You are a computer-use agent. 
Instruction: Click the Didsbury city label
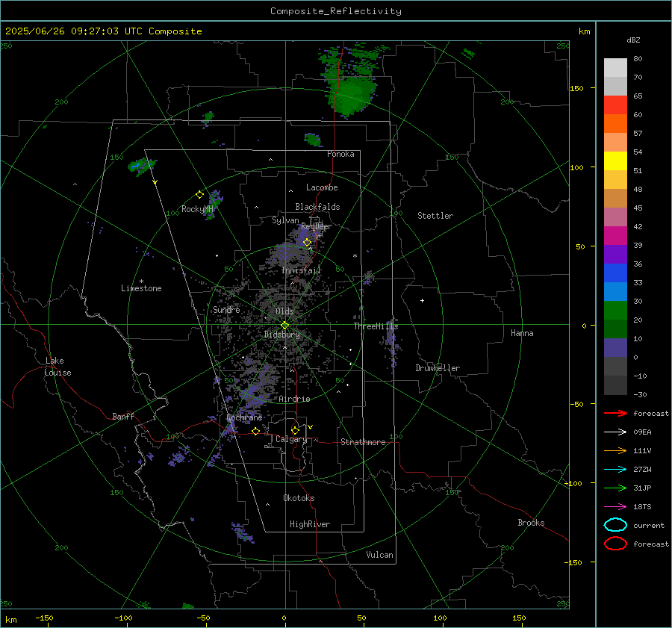point(281,335)
